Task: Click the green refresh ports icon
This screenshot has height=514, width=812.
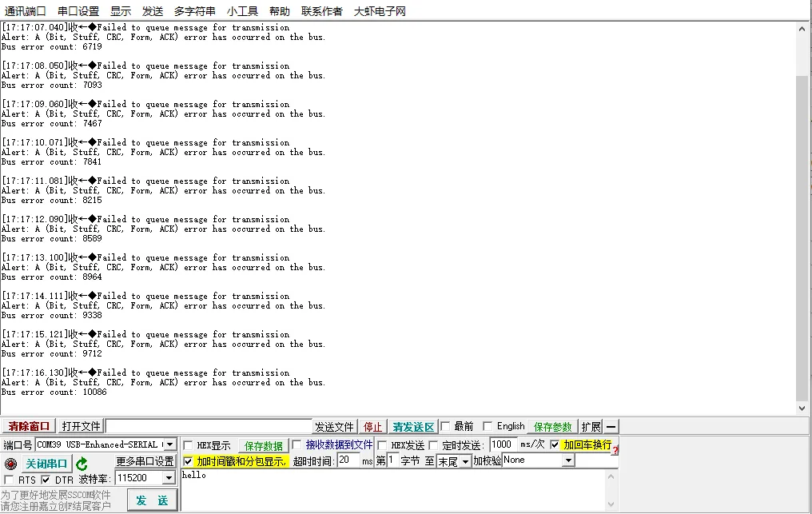Action: click(82, 464)
